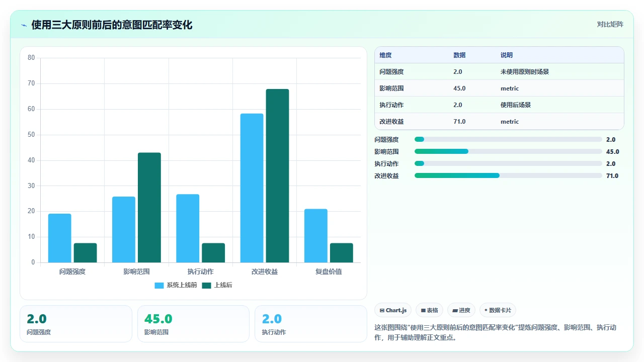Click the 影响范围 progress bar
Screen dimensions: 644x362
coord(508,151)
